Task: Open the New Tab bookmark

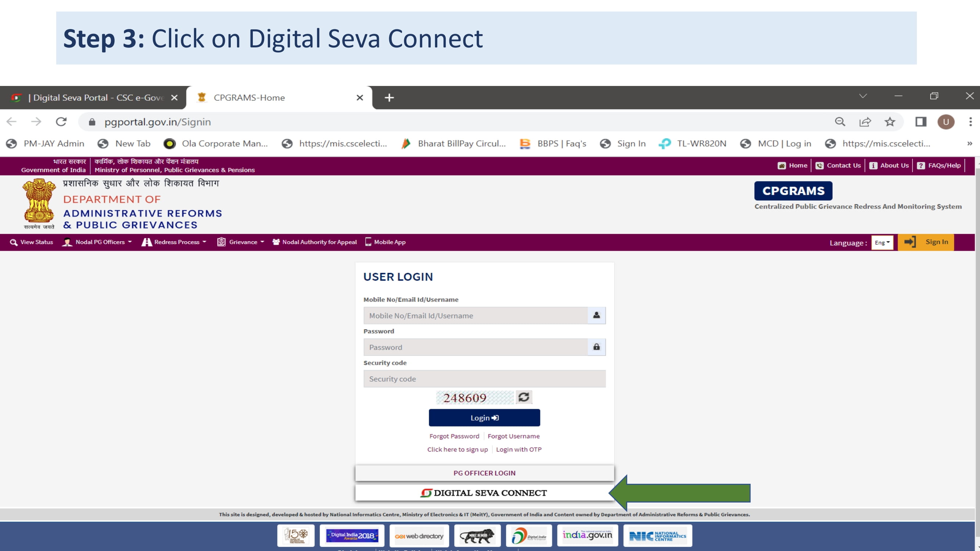Action: click(x=124, y=143)
